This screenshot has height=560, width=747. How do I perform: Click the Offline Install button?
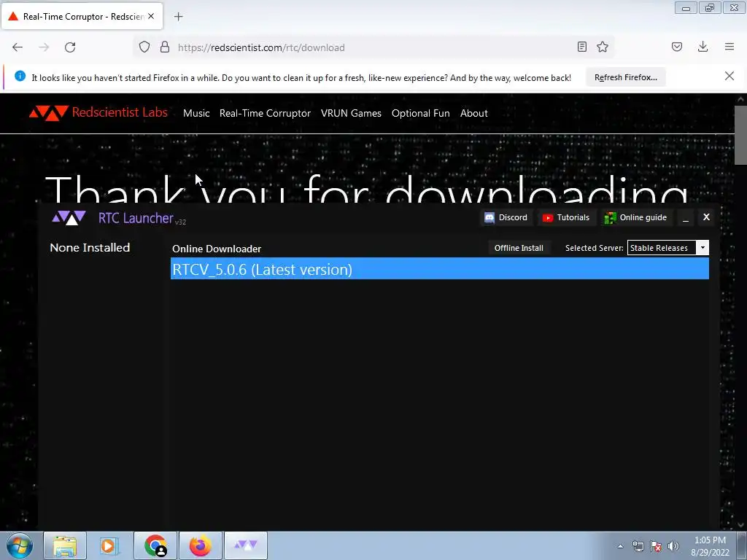[x=519, y=248]
